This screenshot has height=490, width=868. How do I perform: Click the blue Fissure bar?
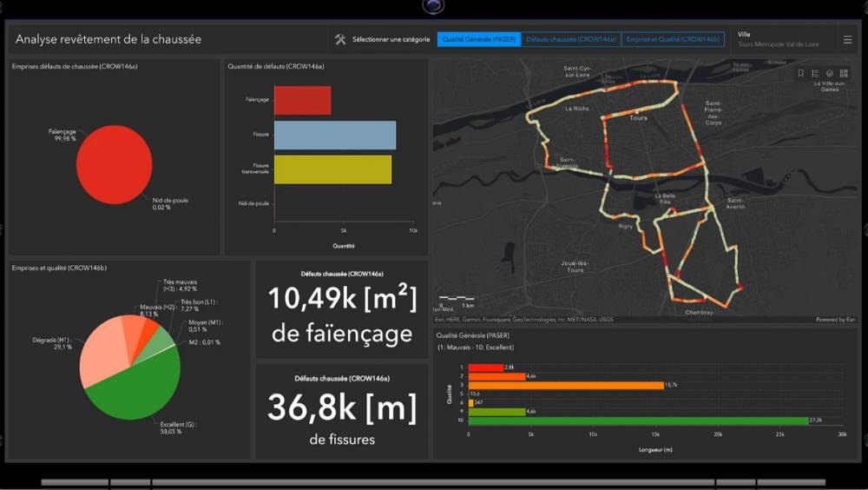(334, 135)
